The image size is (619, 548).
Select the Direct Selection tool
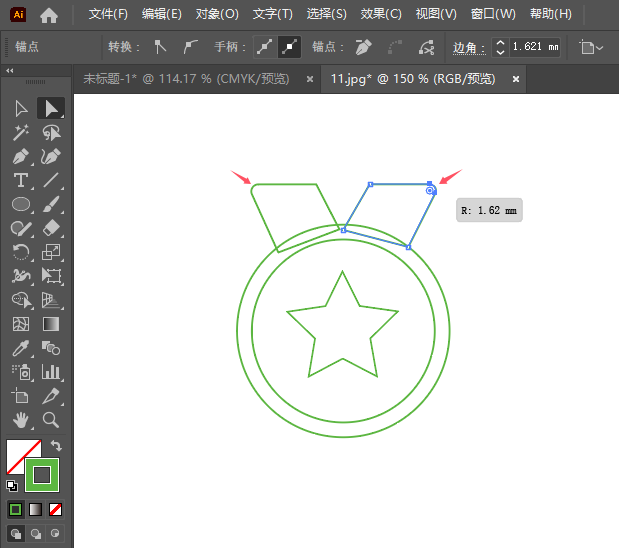(51, 108)
